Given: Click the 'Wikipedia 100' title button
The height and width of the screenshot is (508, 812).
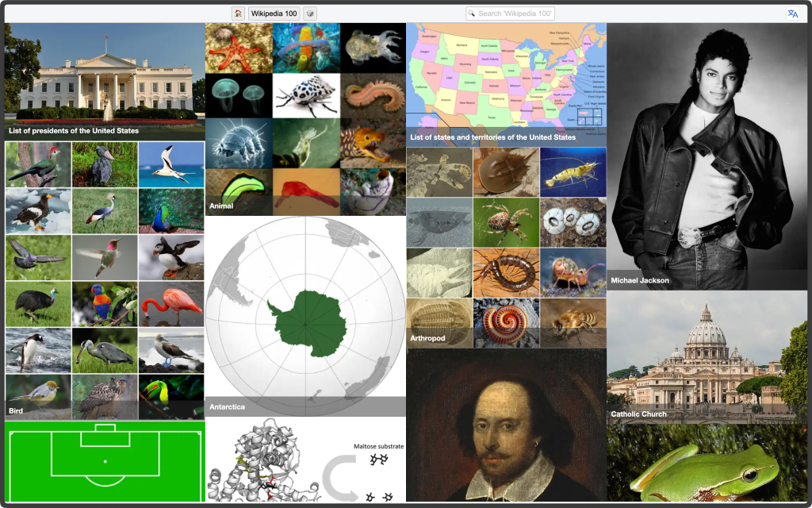Looking at the screenshot, I should [274, 13].
